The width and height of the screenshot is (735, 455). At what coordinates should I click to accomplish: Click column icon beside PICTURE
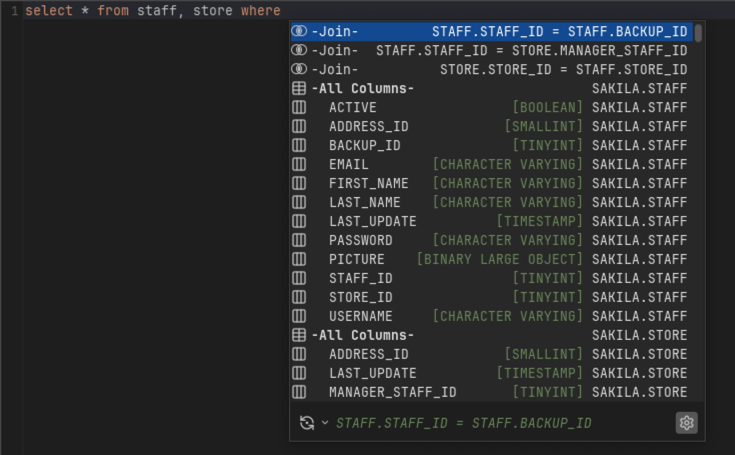pyautogui.click(x=299, y=259)
